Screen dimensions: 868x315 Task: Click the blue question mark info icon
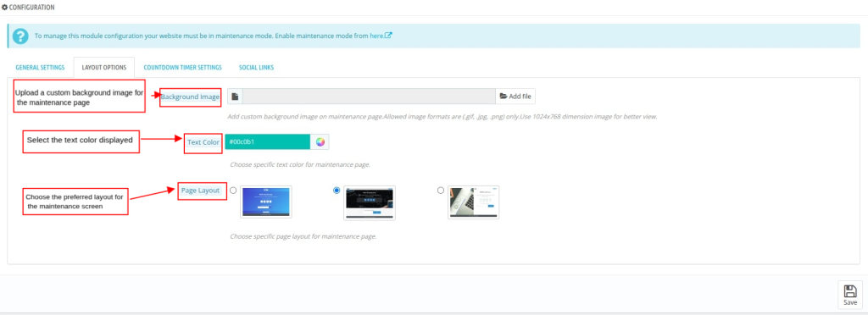point(20,36)
